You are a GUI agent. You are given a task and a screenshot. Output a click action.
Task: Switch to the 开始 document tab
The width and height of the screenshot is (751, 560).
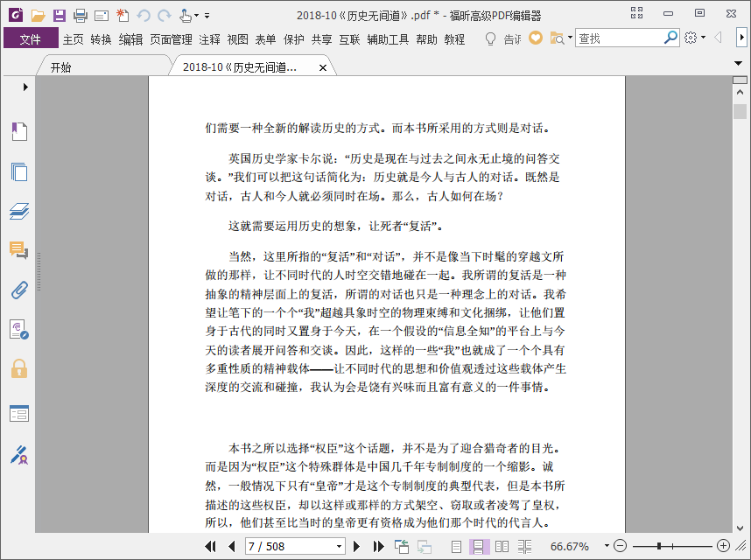click(x=60, y=67)
